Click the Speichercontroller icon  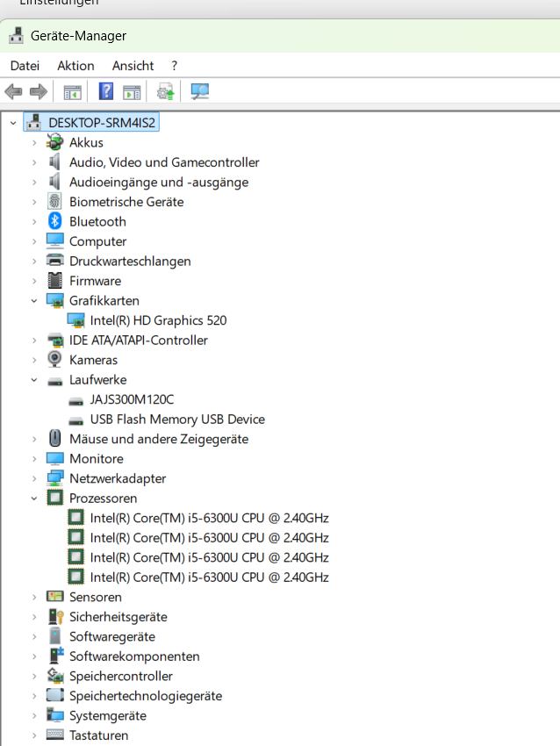pyautogui.click(x=54, y=676)
